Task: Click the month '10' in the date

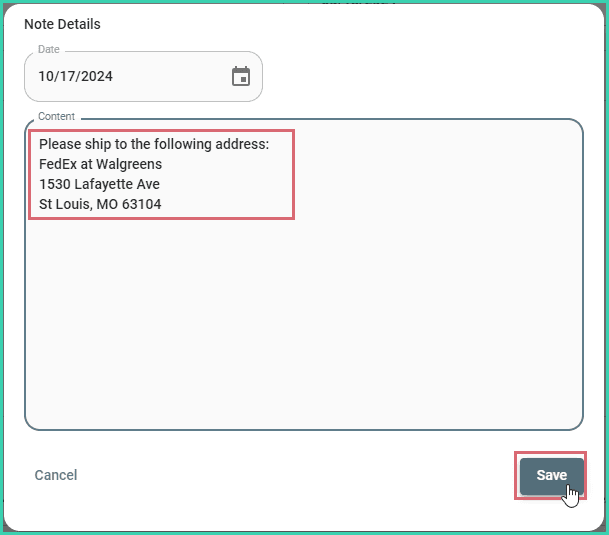Action: click(46, 76)
